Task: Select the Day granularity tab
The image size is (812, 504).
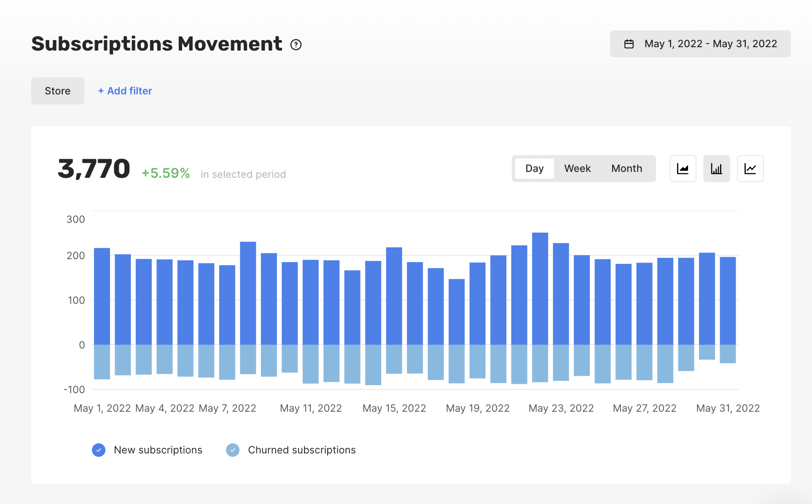Action: click(x=534, y=169)
